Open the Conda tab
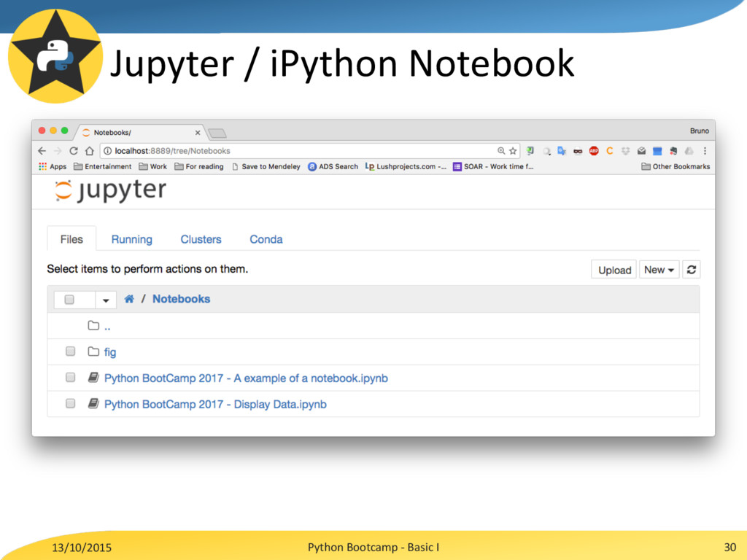The image size is (747, 560). (x=266, y=239)
